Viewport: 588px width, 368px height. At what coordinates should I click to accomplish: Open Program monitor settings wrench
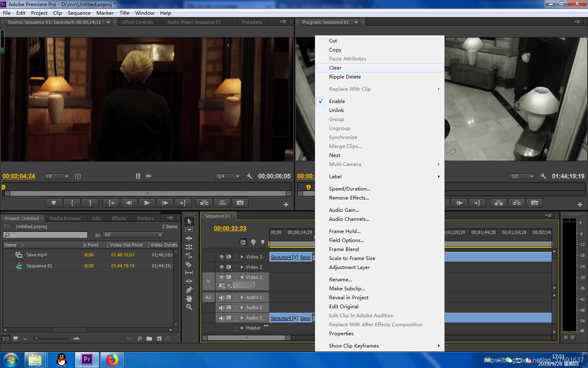tap(543, 176)
